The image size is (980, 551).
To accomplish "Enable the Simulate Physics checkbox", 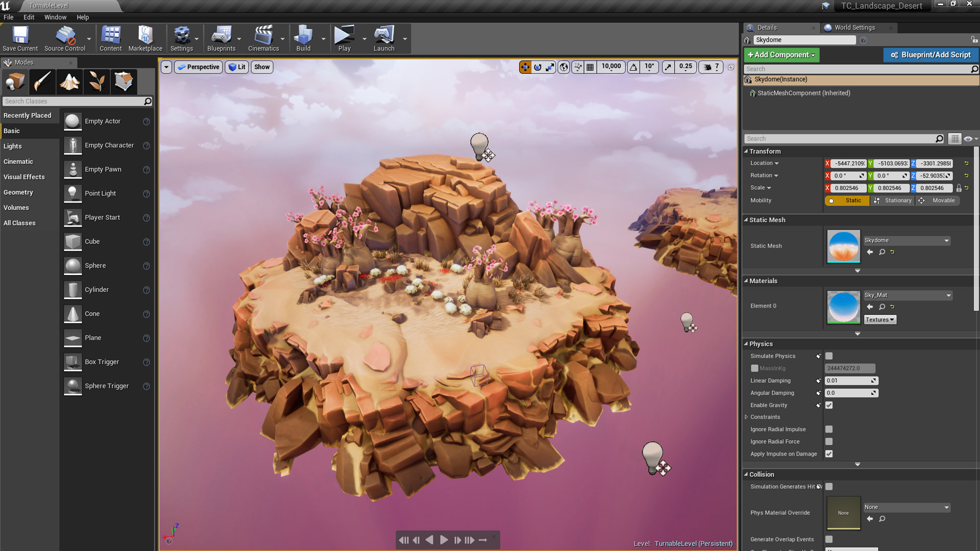I will 829,356.
